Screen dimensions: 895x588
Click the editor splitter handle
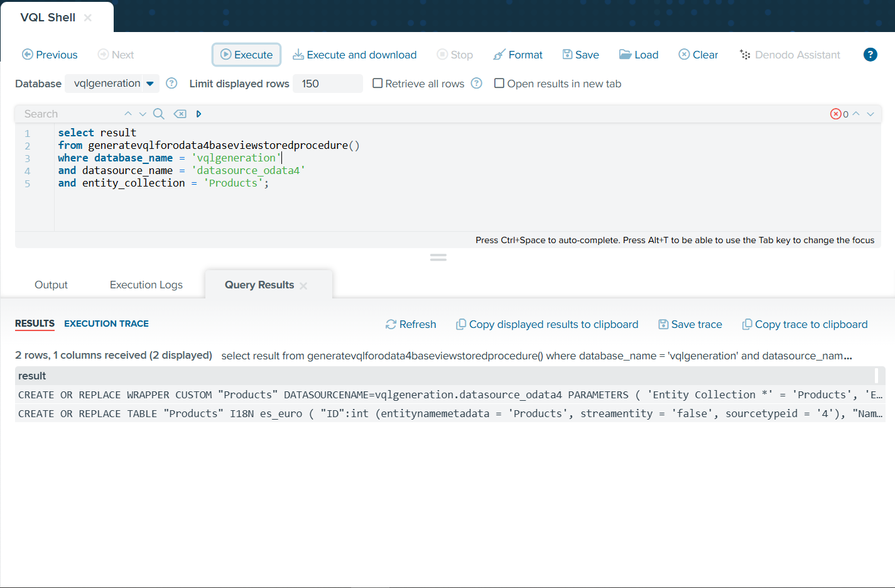pyautogui.click(x=438, y=258)
